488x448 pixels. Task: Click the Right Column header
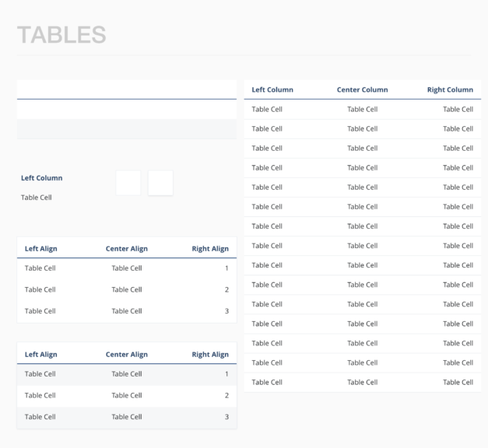449,89
